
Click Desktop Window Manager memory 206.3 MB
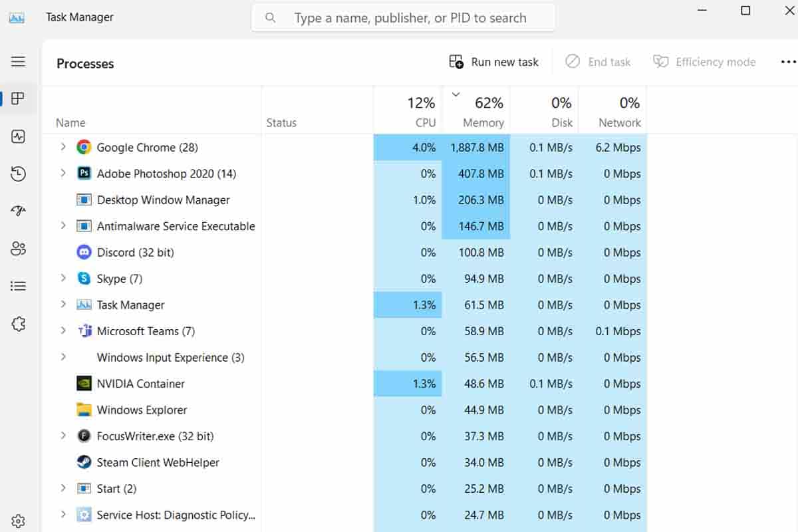coord(481,200)
